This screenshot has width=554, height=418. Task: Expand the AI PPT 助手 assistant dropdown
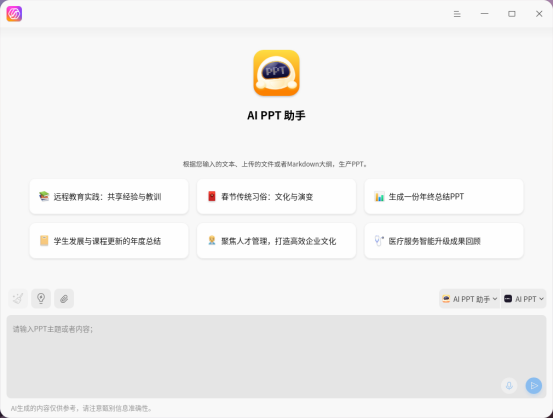[470, 299]
